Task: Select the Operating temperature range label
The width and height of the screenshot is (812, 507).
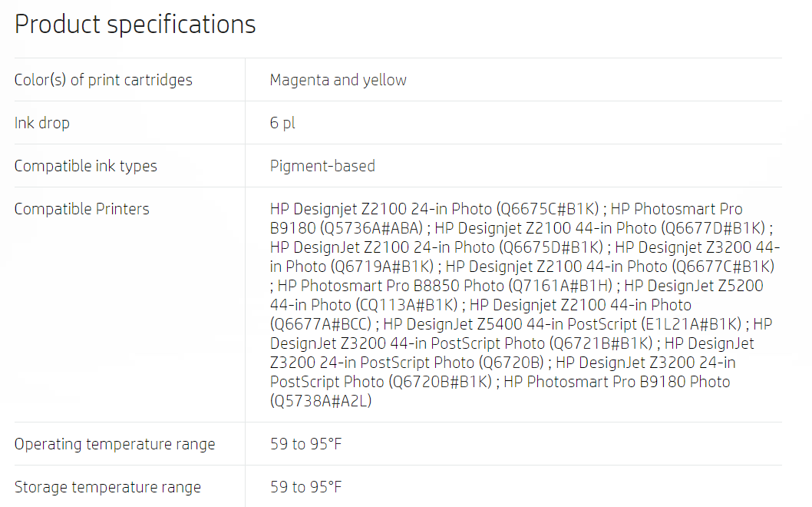Action: tap(114, 444)
